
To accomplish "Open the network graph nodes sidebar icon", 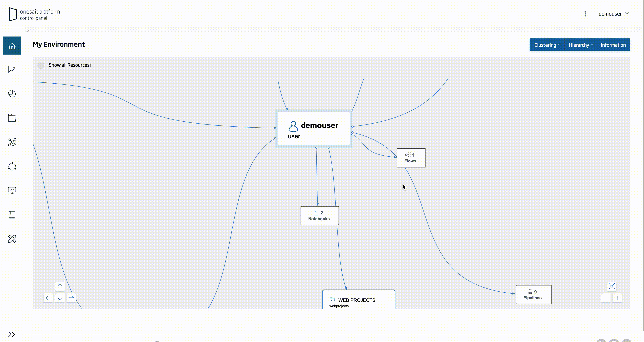I will pyautogui.click(x=12, y=142).
